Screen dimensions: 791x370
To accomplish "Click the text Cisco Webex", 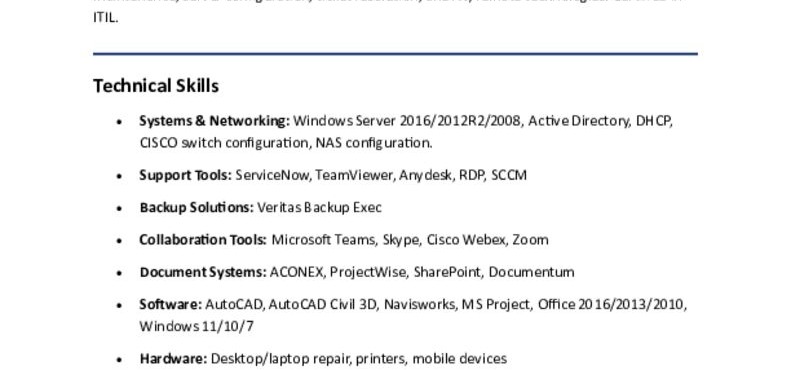I will pos(467,240).
